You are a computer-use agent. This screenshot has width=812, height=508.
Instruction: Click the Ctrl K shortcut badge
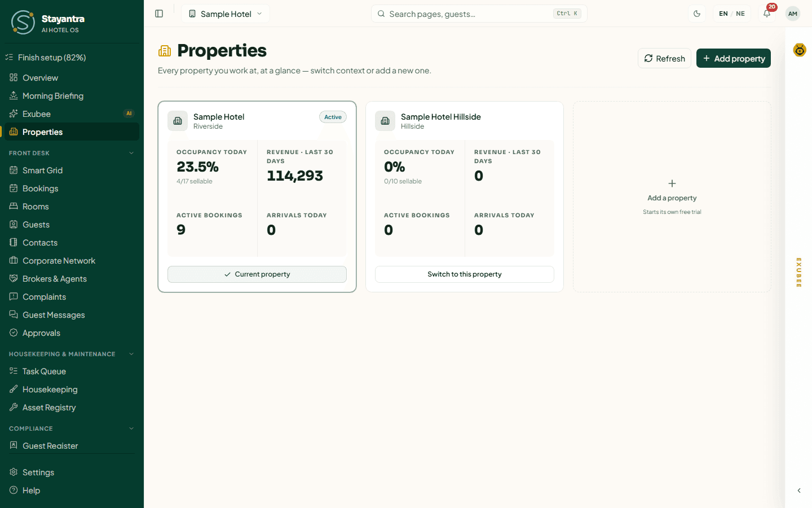pos(567,14)
